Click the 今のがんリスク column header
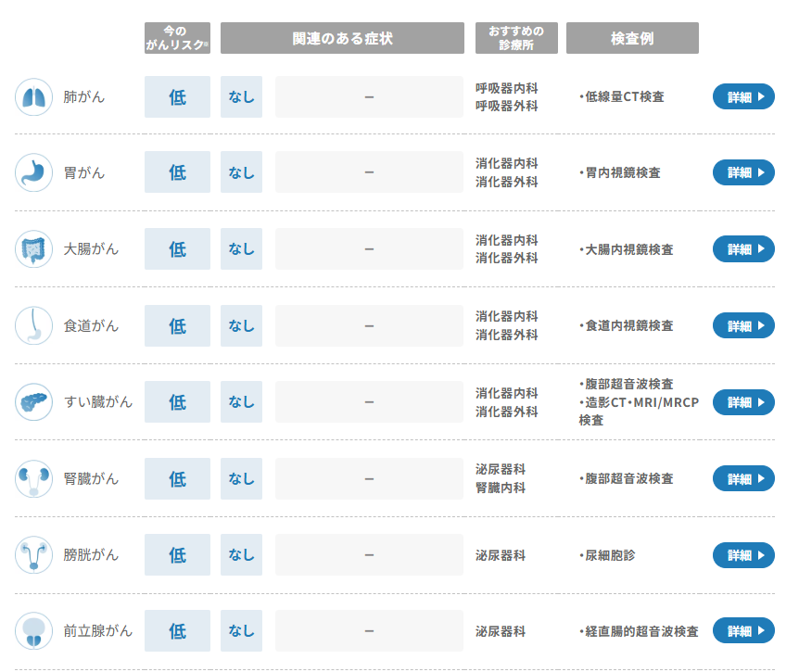 (x=177, y=38)
